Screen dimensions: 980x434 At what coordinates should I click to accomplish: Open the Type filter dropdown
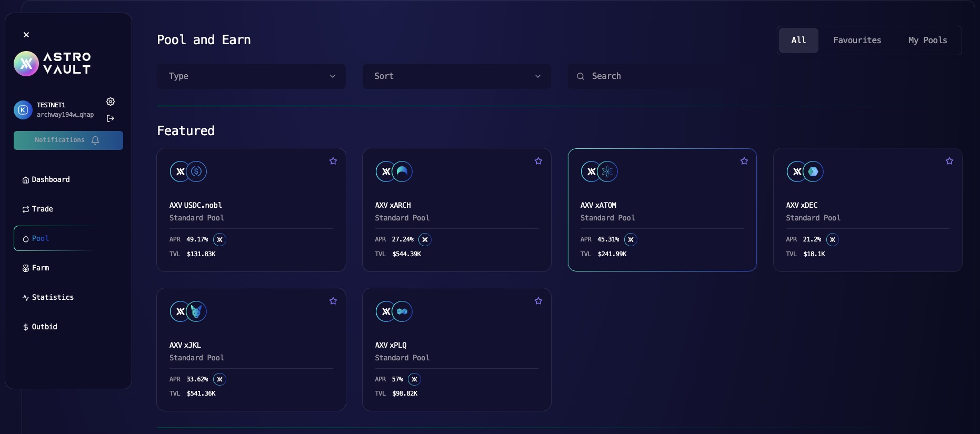pos(251,76)
